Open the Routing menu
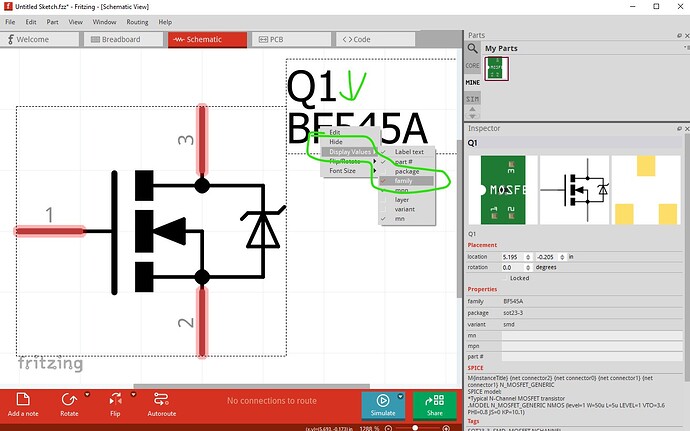The height and width of the screenshot is (431, 690). pyautogui.click(x=137, y=22)
